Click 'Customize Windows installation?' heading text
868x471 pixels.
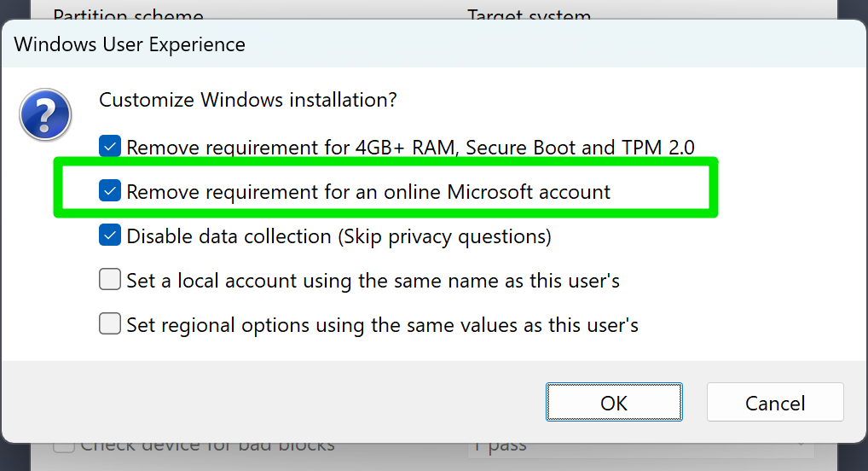coord(248,100)
